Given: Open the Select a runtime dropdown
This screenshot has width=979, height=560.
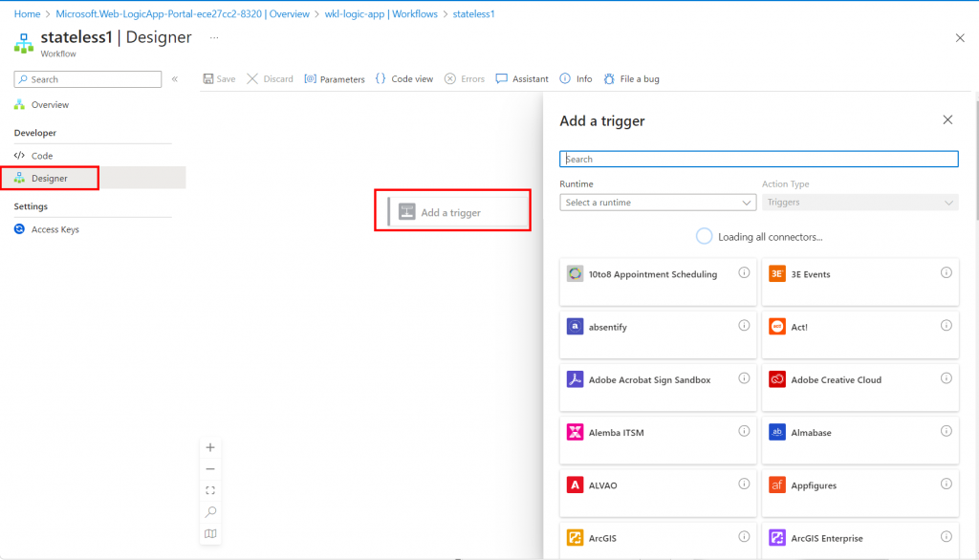Looking at the screenshot, I should point(658,203).
